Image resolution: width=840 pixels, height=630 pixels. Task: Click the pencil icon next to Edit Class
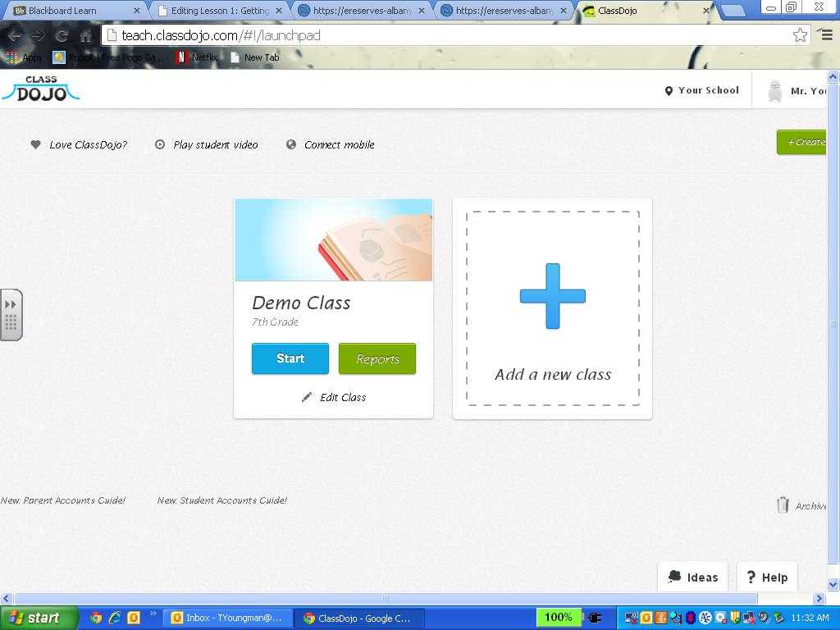(x=307, y=397)
